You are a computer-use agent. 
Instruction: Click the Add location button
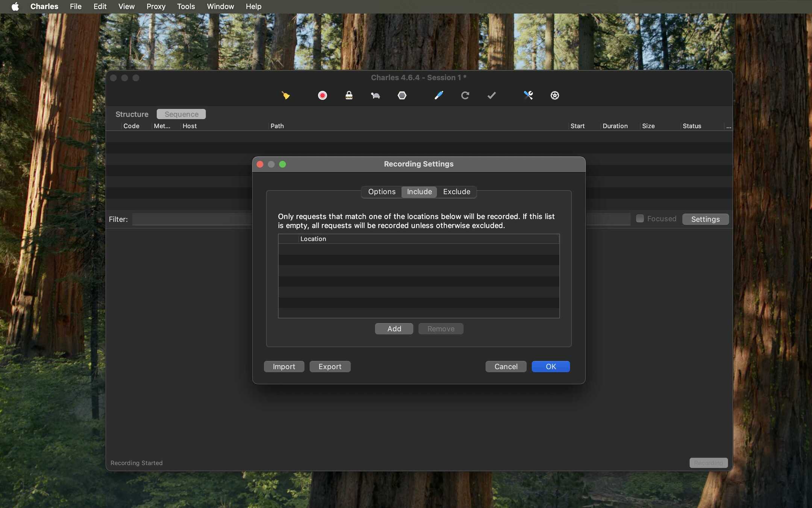click(x=394, y=329)
